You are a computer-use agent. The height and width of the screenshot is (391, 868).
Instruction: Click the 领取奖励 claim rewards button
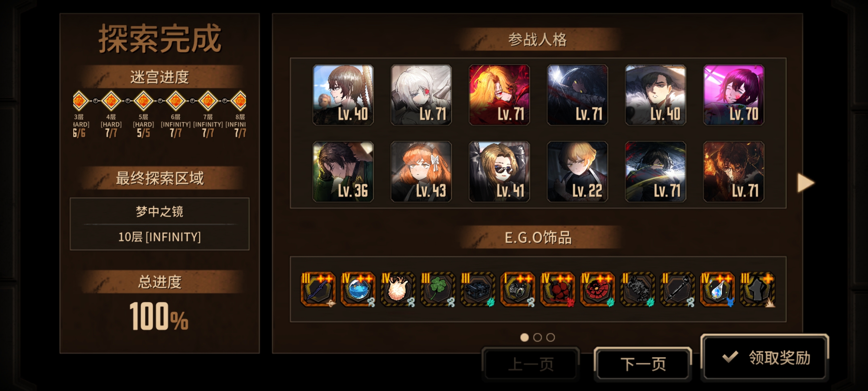pos(765,358)
